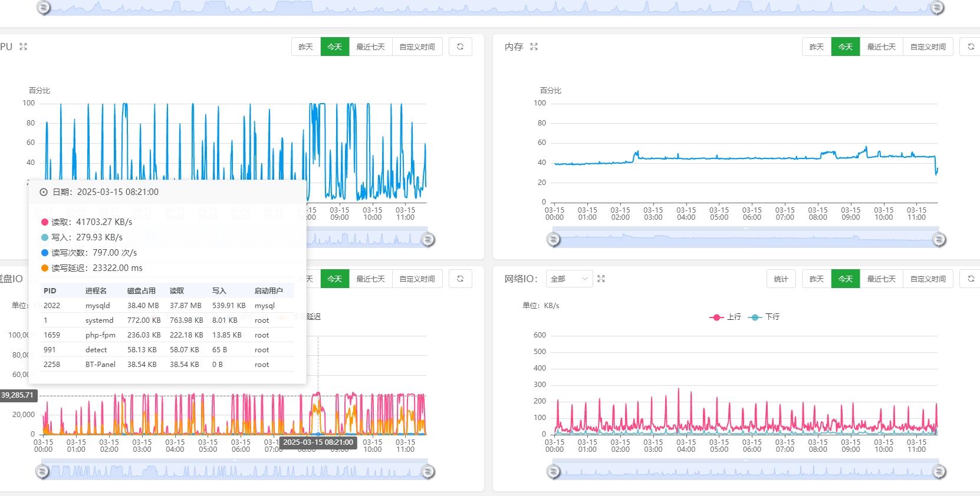Expand CPU chart to fullscreen
This screenshot has height=496, width=980.
24,47
